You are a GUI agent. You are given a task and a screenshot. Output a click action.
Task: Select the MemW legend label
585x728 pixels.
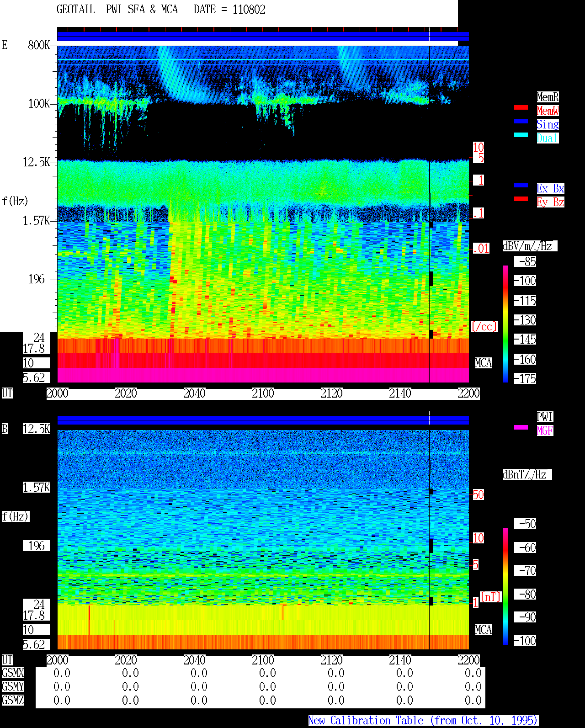click(x=548, y=111)
